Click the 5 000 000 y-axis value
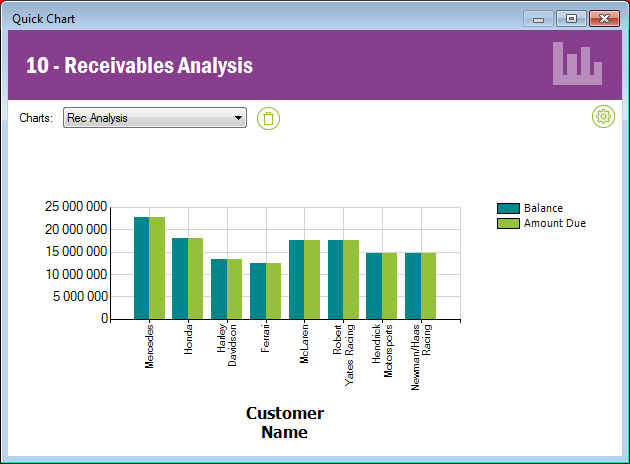 click(x=80, y=296)
